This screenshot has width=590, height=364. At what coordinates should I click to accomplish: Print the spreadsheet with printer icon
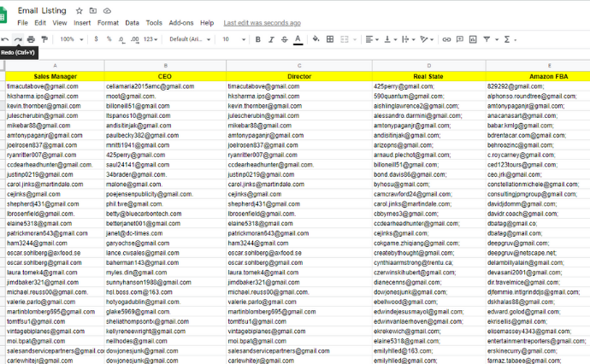(31, 39)
